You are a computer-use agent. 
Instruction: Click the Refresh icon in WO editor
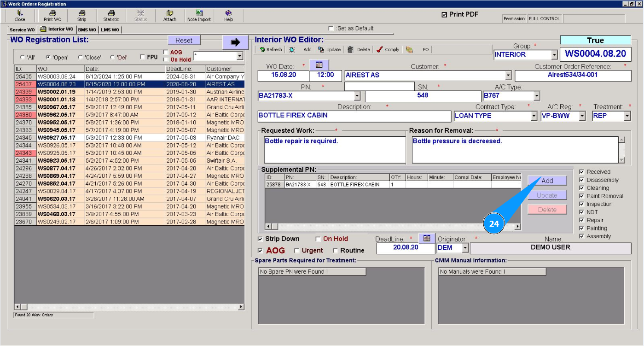262,50
